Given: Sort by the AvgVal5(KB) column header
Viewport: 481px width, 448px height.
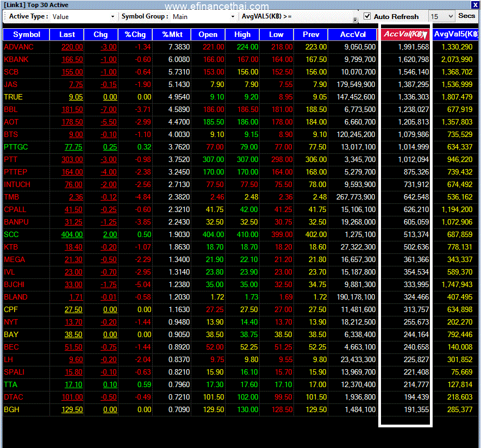Looking at the screenshot, I should [x=456, y=34].
